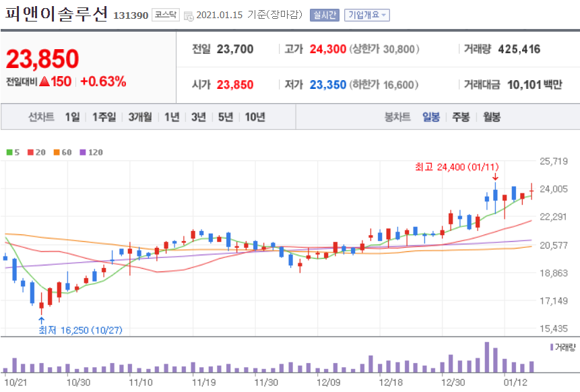The image size is (580, 392).
Task: Switch to the 주봉 weekly candle chart
Action: tap(461, 117)
